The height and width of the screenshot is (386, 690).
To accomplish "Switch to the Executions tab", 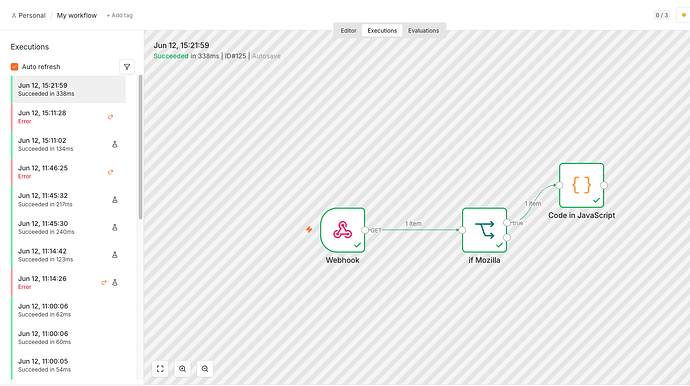I will [382, 31].
